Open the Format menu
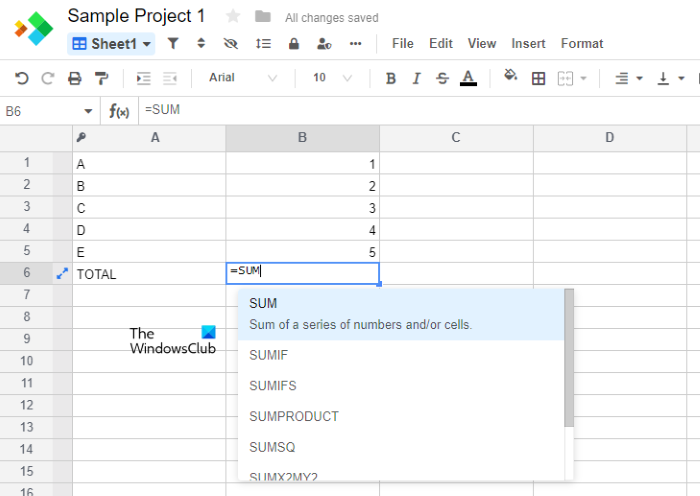The width and height of the screenshot is (700, 496). click(x=582, y=44)
